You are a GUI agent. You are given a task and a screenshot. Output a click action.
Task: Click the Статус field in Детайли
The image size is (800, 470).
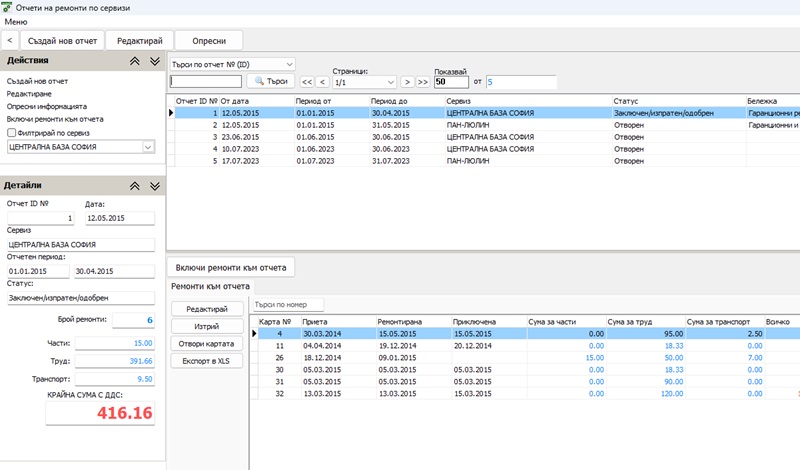pos(81,298)
